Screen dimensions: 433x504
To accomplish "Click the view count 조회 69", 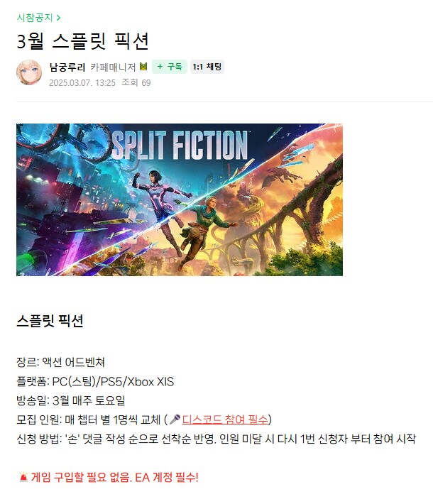I will (136, 83).
